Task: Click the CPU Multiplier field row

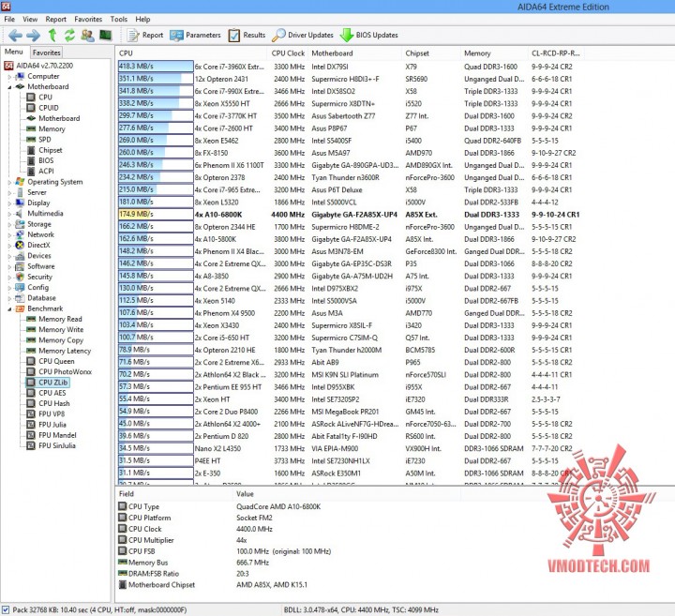Action: (x=151, y=540)
